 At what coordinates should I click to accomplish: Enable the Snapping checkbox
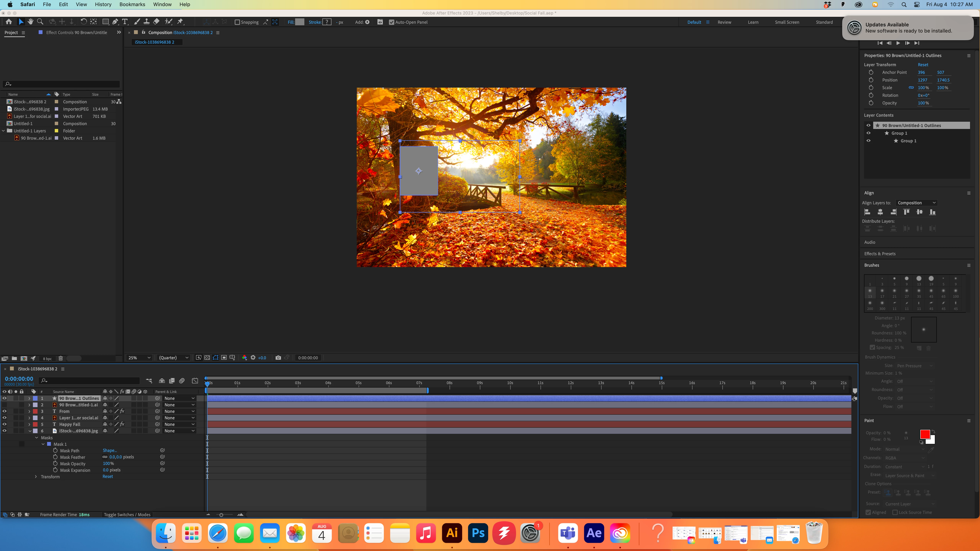237,22
